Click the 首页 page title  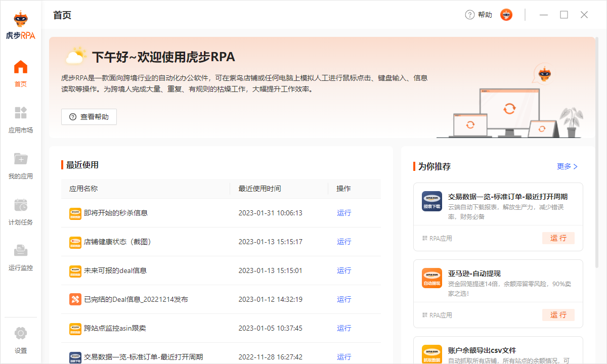tap(62, 15)
